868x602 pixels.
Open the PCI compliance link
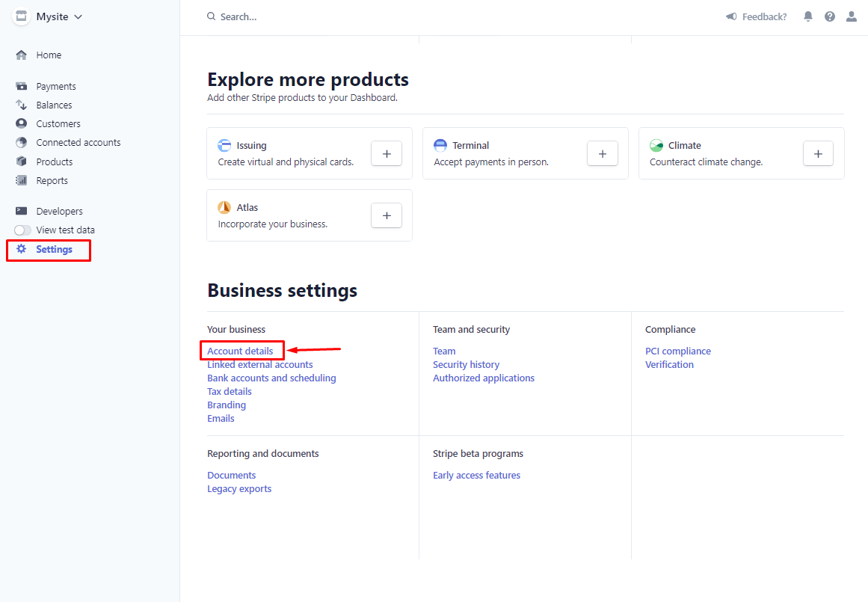pos(677,351)
